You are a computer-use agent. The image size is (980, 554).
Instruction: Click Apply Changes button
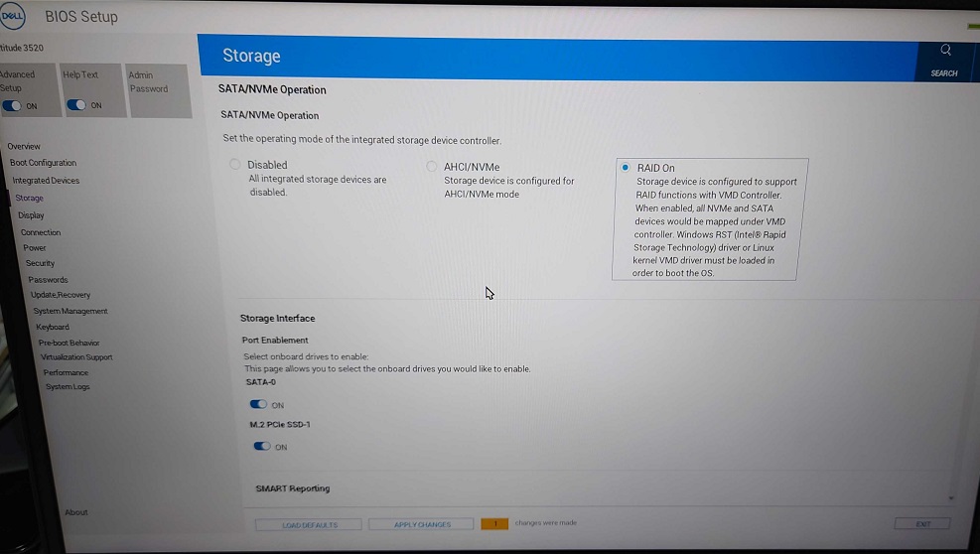pos(421,524)
